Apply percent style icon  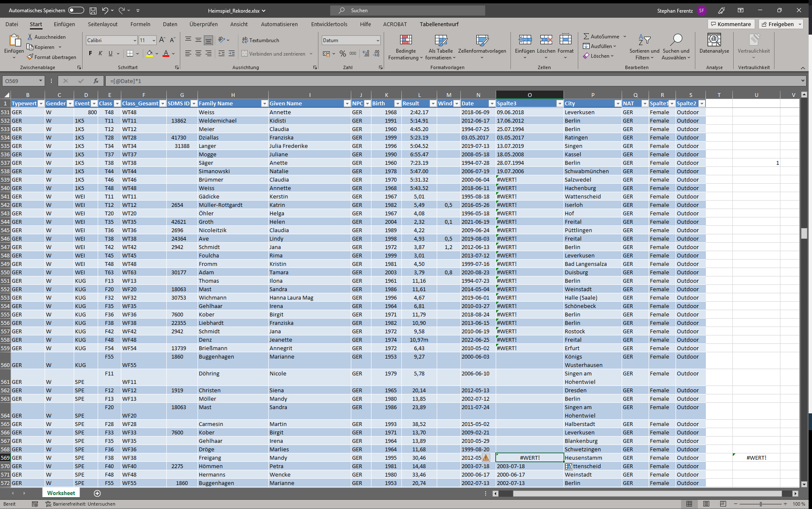coord(343,54)
